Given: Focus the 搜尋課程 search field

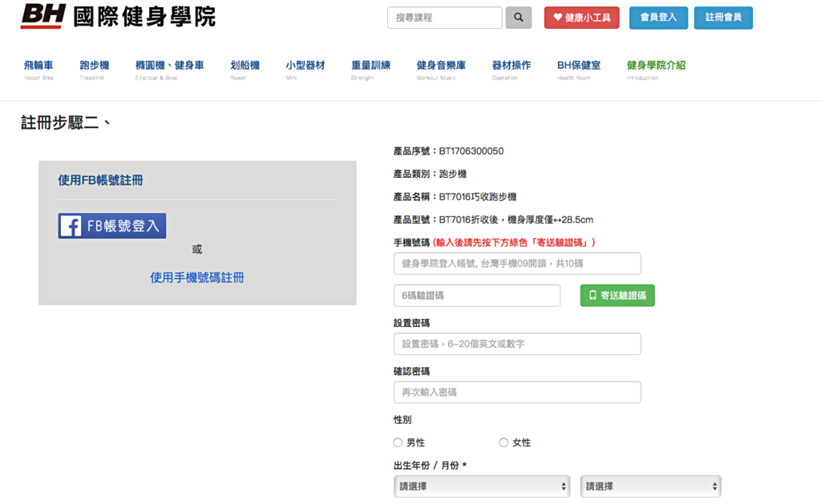Looking at the screenshot, I should coord(444,18).
